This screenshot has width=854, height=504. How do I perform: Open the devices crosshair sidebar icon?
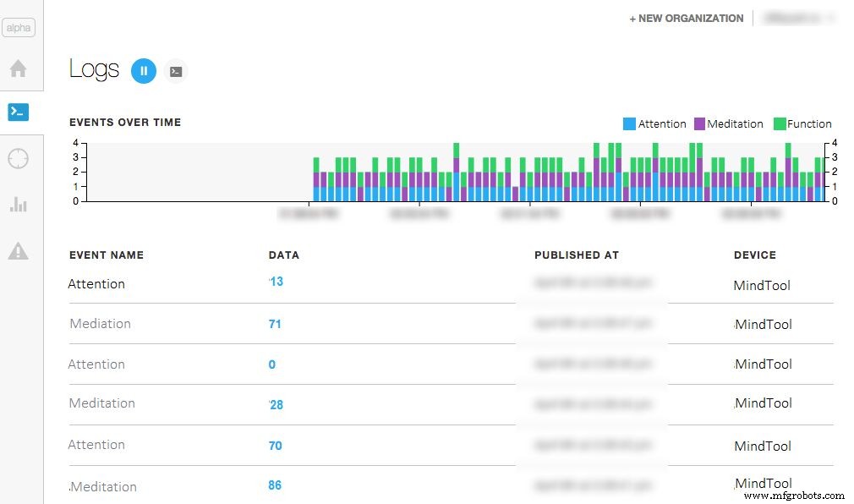[18, 158]
